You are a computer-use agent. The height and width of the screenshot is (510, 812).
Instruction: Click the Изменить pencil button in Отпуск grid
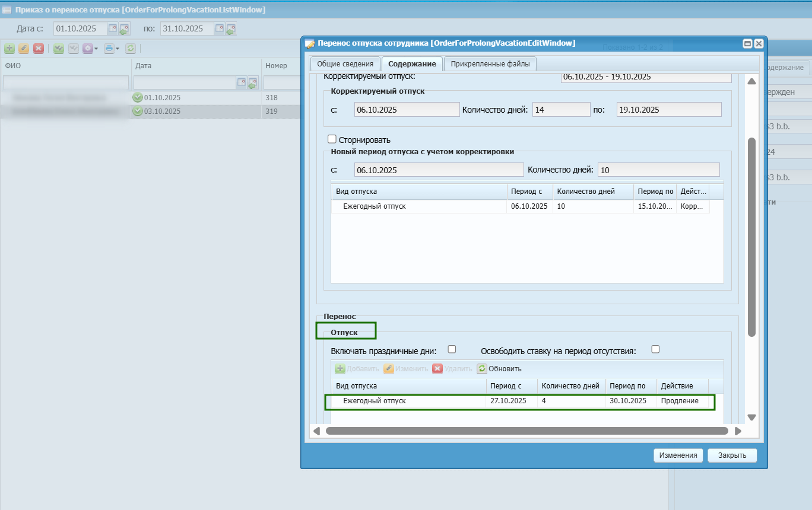405,369
